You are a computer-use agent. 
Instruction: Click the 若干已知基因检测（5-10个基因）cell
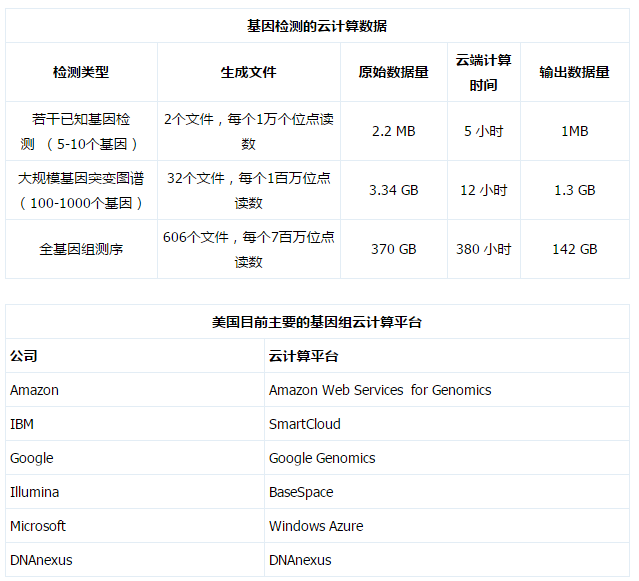(81, 131)
